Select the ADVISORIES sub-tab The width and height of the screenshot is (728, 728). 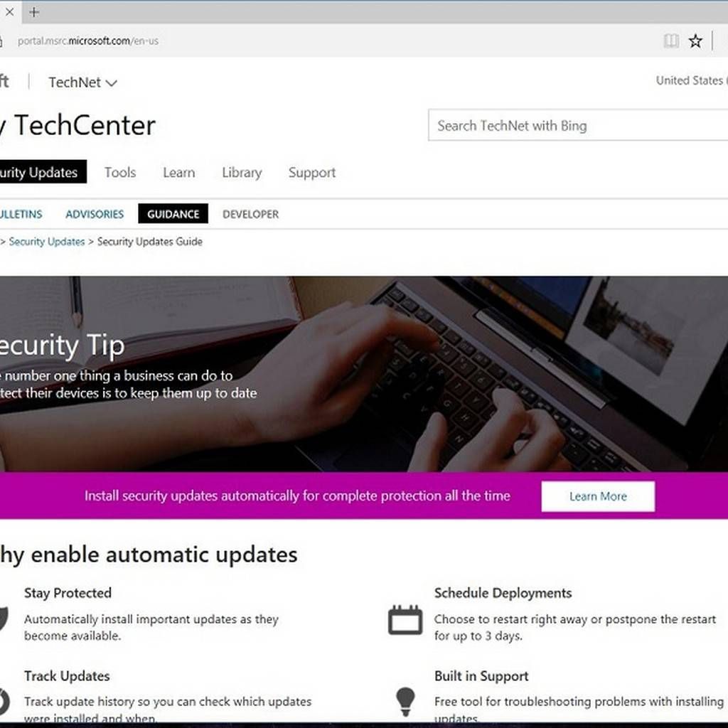[x=95, y=214]
